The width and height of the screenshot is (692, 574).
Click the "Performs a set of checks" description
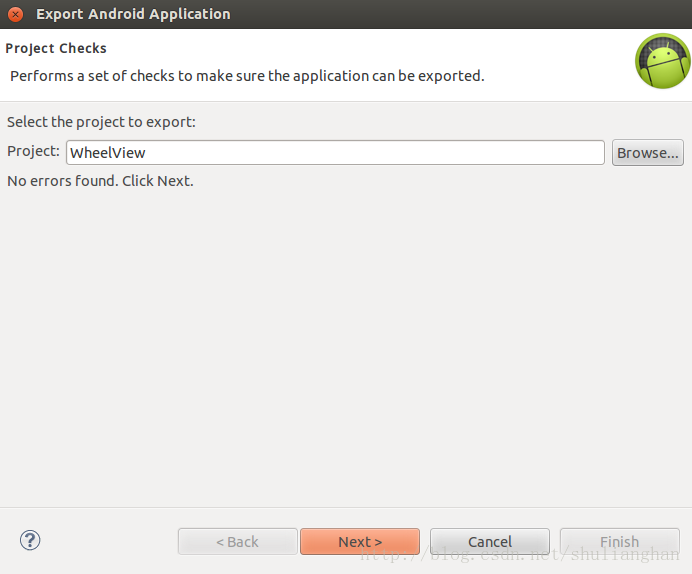(247, 76)
